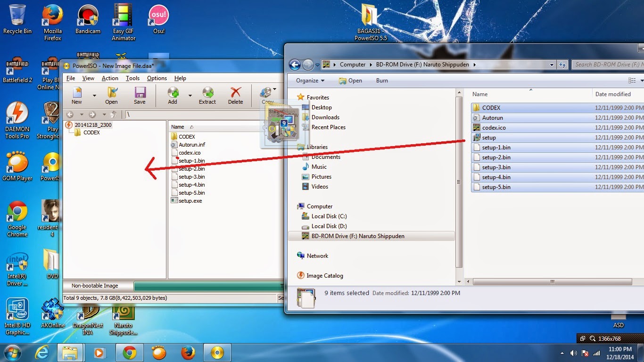The image size is (644, 362).
Task: Open the Help menu in PowerISO
Action: point(180,78)
